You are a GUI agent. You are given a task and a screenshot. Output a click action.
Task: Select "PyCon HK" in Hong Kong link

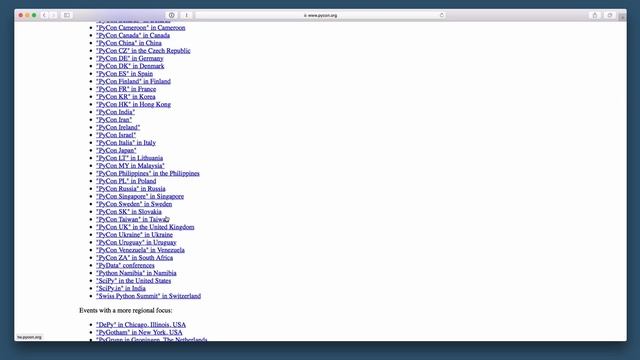click(x=133, y=104)
